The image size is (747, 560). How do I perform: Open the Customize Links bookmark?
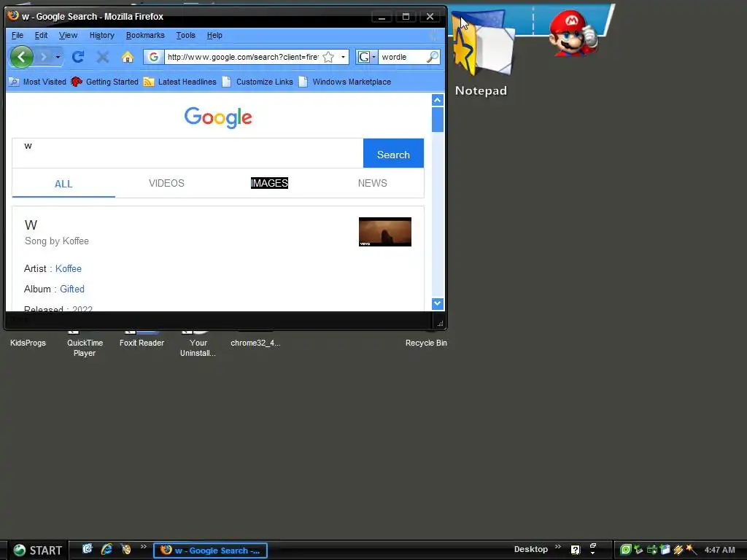(x=258, y=82)
